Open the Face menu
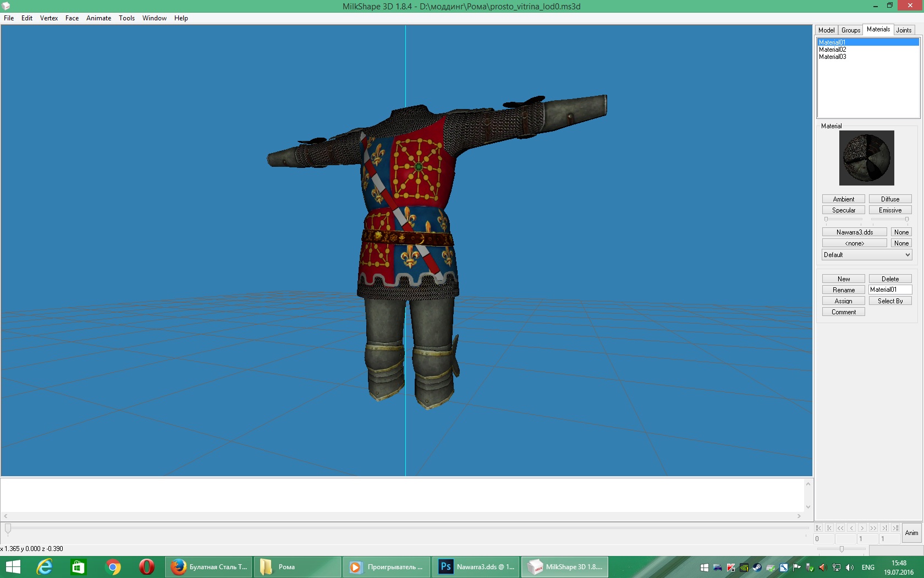The width and height of the screenshot is (924, 578). (x=72, y=18)
